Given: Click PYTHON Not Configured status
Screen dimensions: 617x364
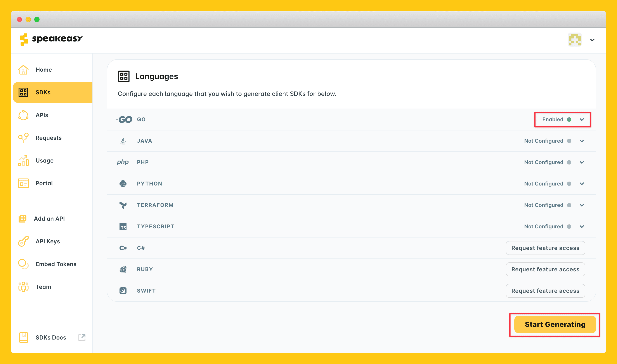Looking at the screenshot, I should pyautogui.click(x=544, y=184).
